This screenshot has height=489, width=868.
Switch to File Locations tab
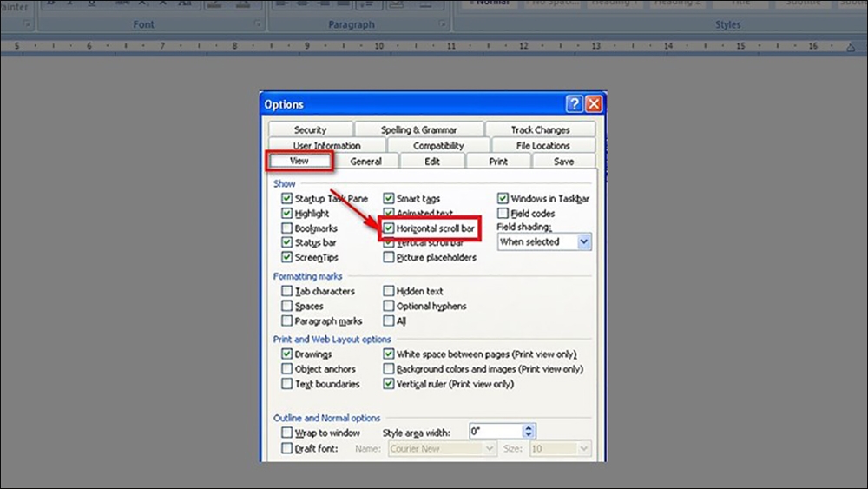click(543, 146)
